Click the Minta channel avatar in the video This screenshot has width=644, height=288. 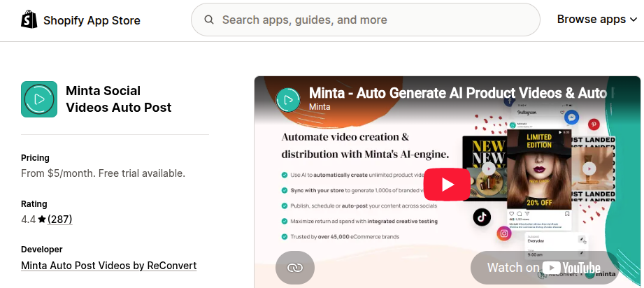(288, 100)
